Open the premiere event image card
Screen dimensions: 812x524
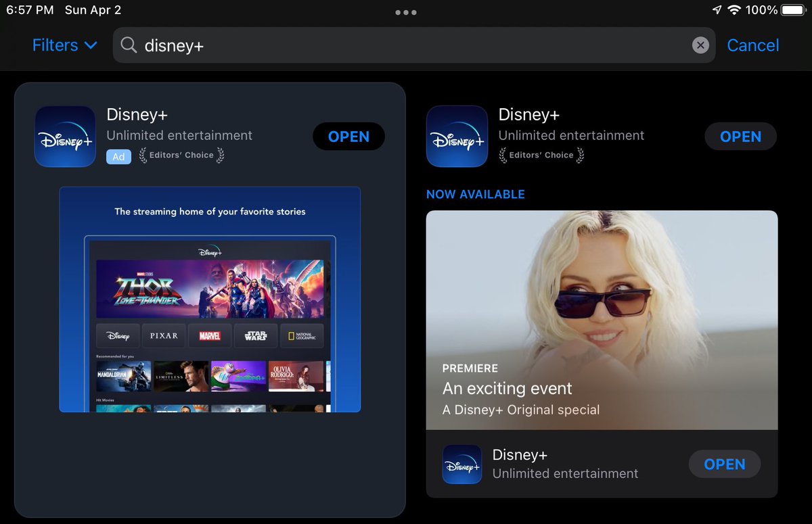(x=602, y=320)
